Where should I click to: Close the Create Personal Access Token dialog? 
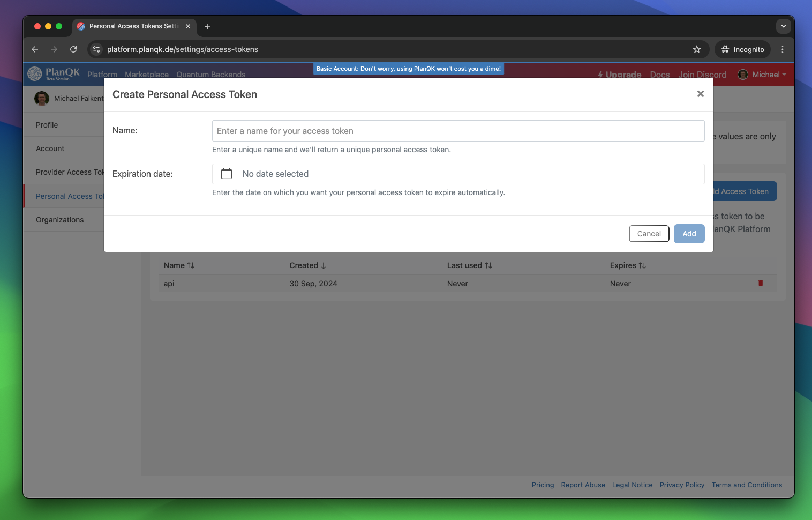click(x=700, y=94)
